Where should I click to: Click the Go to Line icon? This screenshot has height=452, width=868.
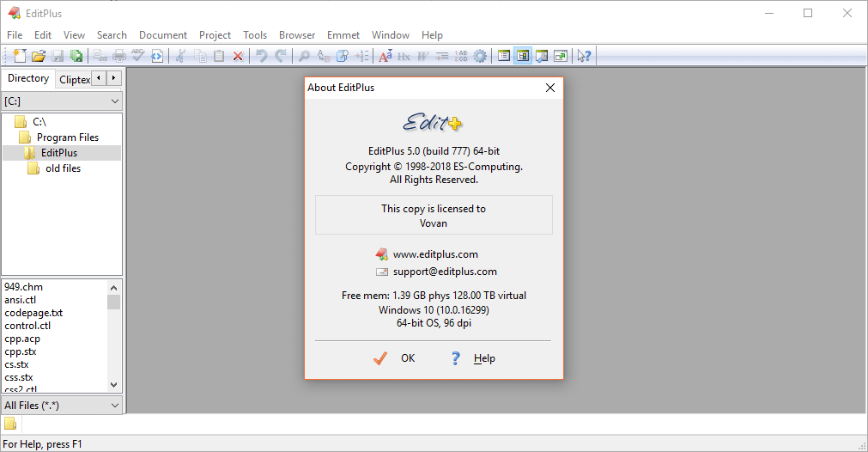point(361,55)
